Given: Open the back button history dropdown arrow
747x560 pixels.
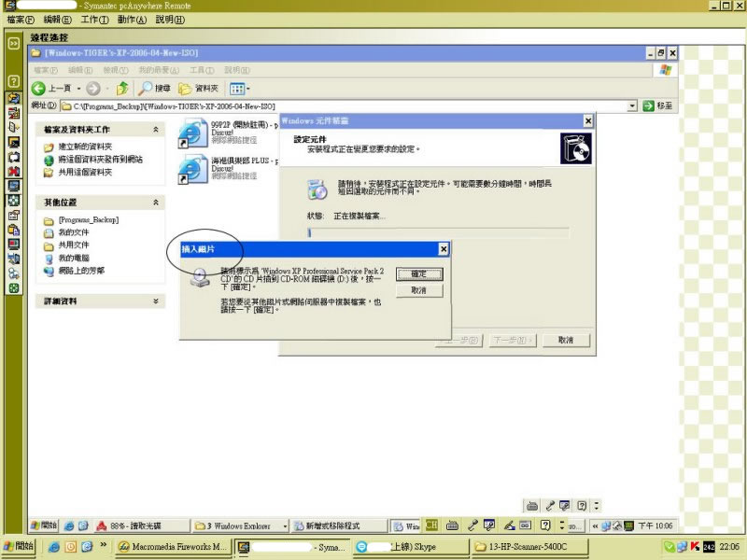Looking at the screenshot, I should point(78,89).
